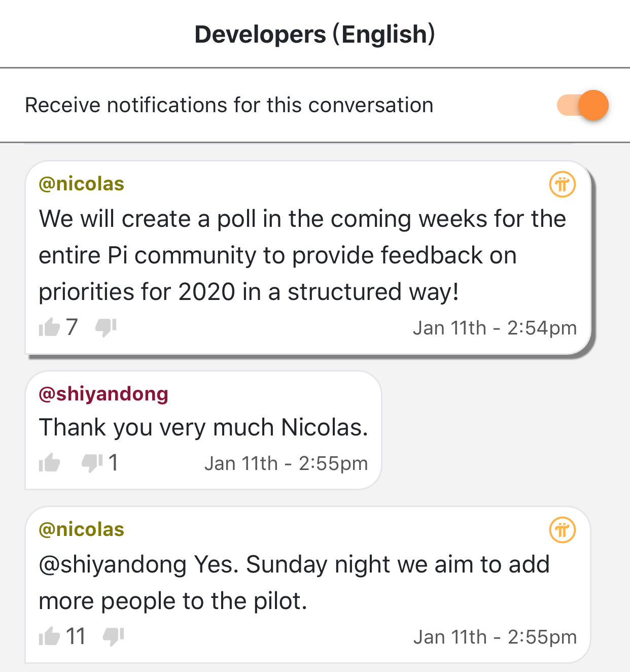The image size is (630, 672).
Task: Tap Pi badge on first nicolas message
Action: (x=563, y=184)
